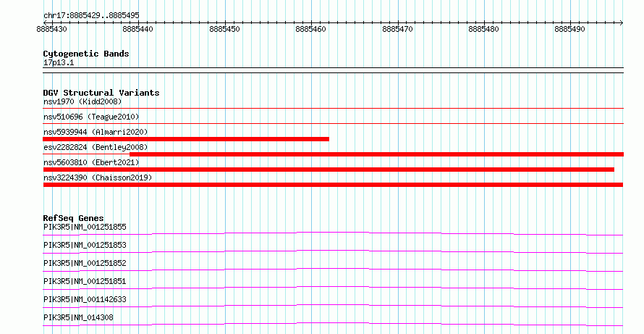This screenshot has height=334, width=644.
Task: Select the RefSeq Genes track title
Action: tap(74, 218)
